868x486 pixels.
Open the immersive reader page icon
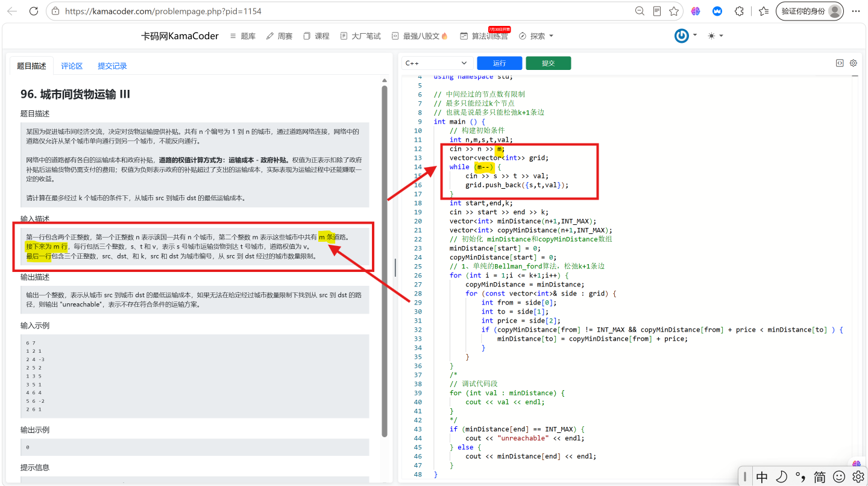tap(657, 11)
